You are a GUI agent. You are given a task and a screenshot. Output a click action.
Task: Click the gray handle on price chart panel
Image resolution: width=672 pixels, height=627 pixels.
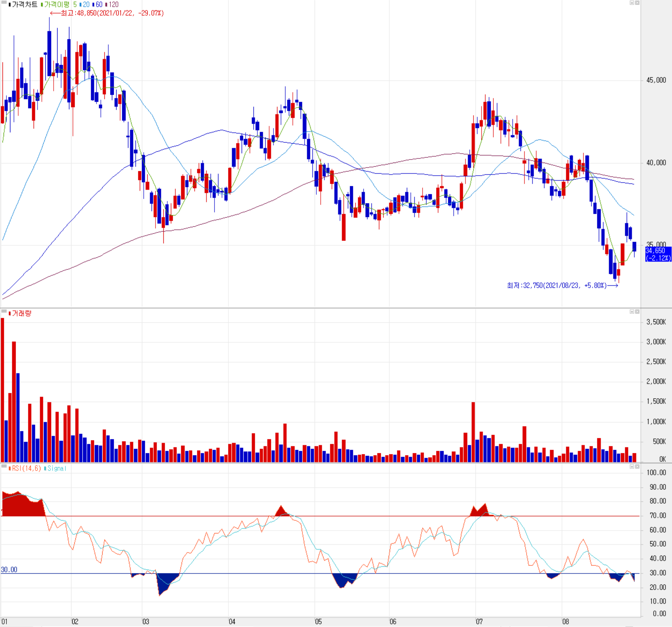tap(4, 3)
